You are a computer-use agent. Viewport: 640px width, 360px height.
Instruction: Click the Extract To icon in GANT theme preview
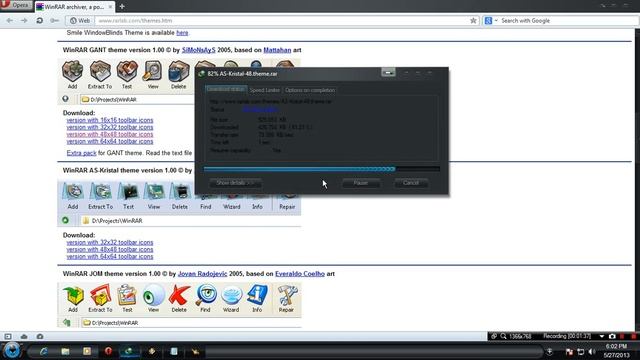100,71
